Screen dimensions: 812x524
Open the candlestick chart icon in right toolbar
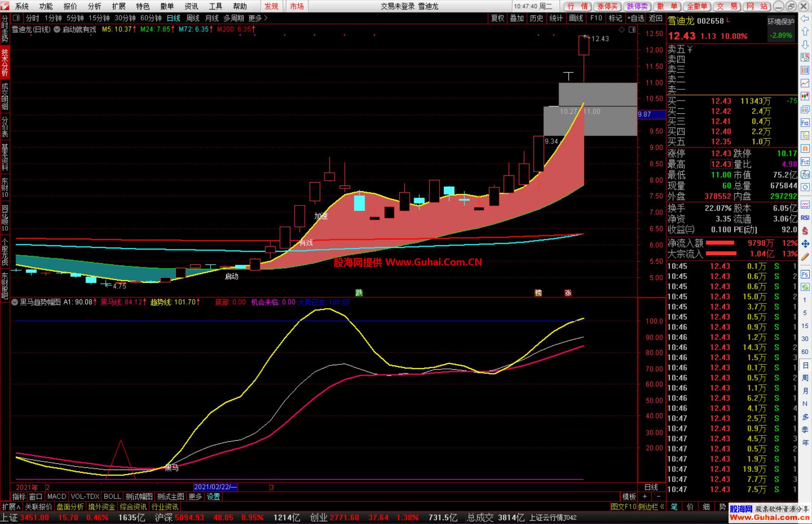pos(805,96)
